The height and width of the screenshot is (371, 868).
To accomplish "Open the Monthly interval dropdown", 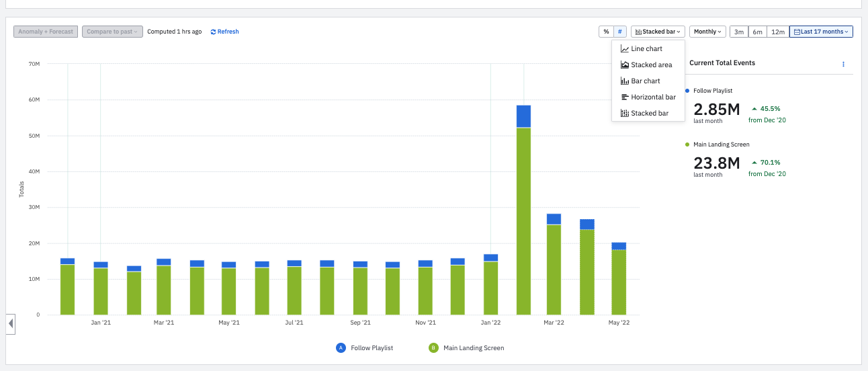I will click(x=707, y=32).
